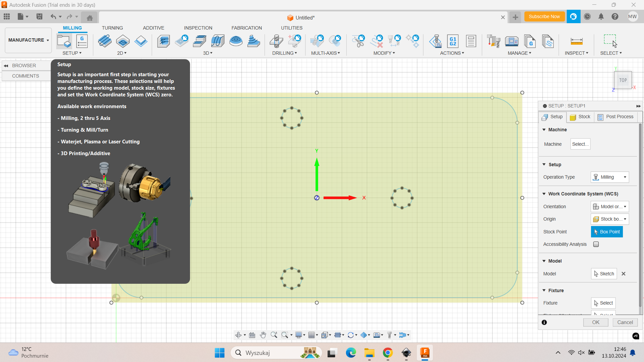This screenshot has height=362, width=644.
Task: Open the Machine Library icon
Action: pos(512,41)
